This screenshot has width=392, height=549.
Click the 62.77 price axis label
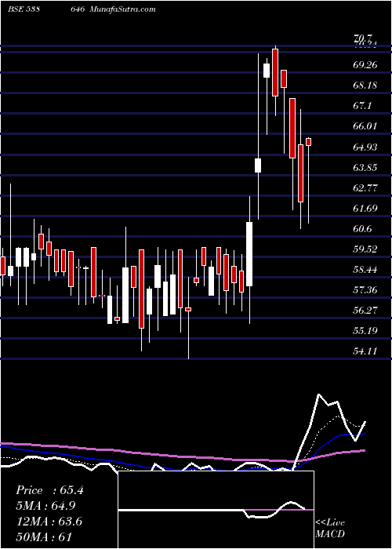[365, 187]
